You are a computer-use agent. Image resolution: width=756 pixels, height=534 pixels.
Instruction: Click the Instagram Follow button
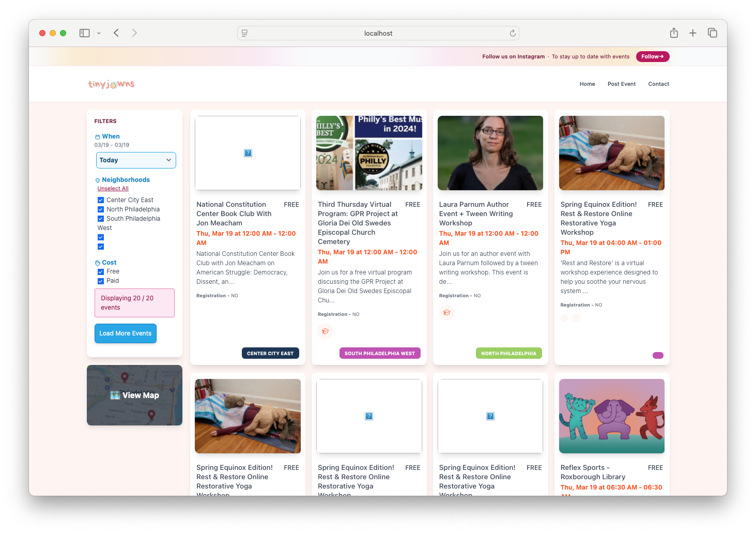click(x=652, y=57)
